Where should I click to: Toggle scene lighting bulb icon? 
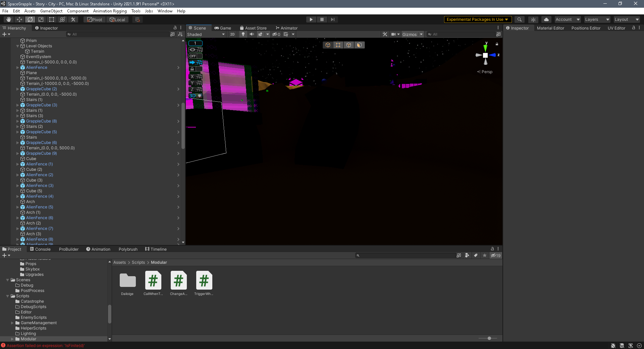pyautogui.click(x=243, y=34)
